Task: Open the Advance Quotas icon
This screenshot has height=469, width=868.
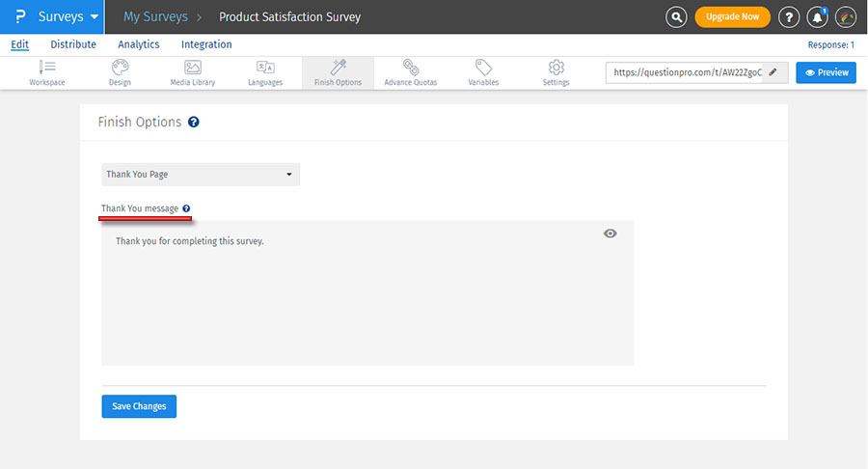Action: [411, 68]
